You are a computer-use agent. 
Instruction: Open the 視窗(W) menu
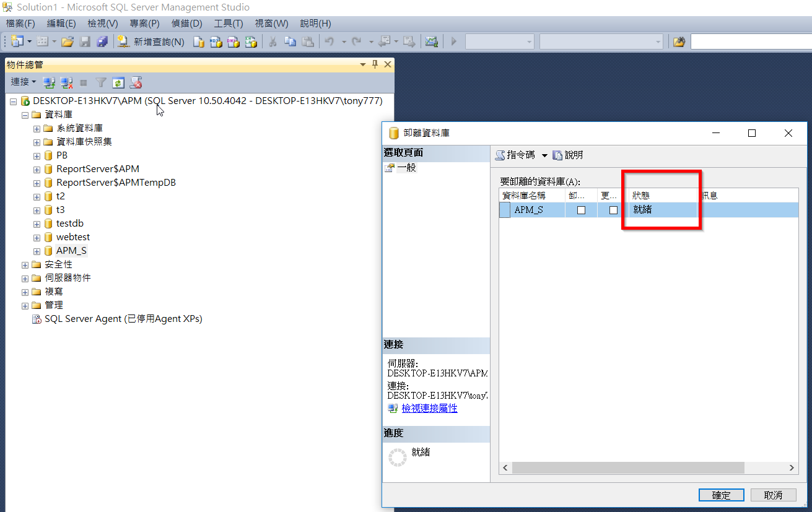pos(271,24)
